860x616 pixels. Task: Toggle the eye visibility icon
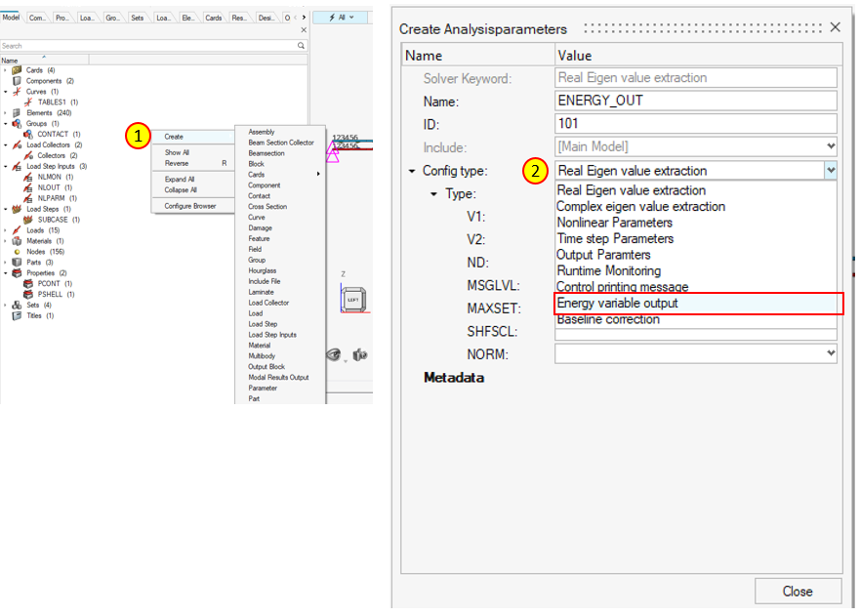pyautogui.click(x=334, y=354)
